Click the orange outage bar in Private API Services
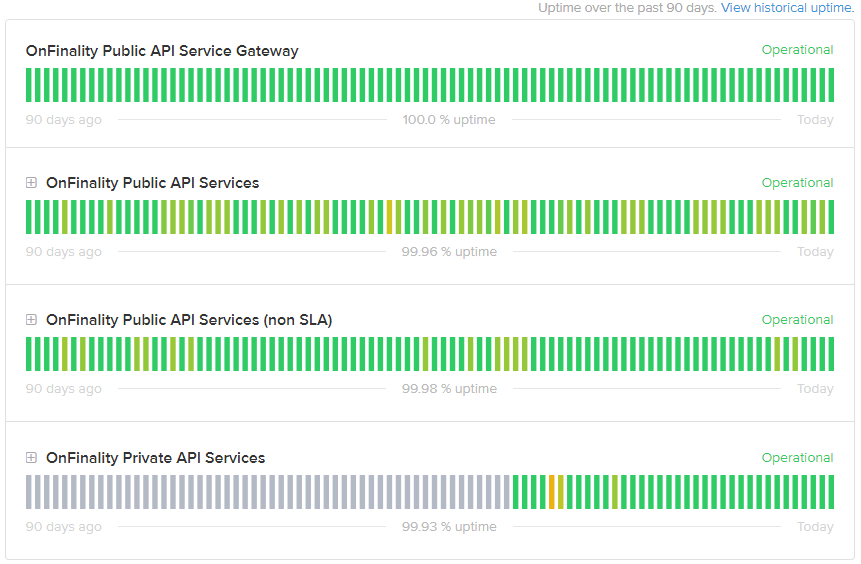Image resolution: width=861 pixels, height=564 pixels. (x=552, y=492)
